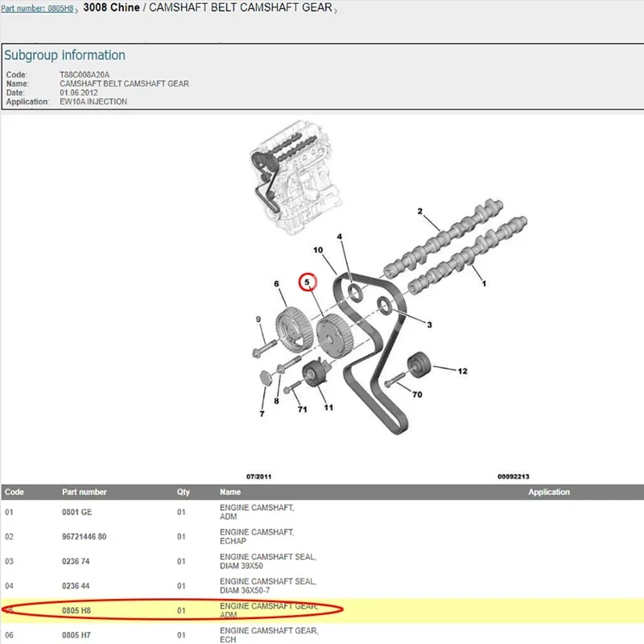This screenshot has height=644, width=644.
Task: Select callout number 10 on belt
Action: point(318,250)
